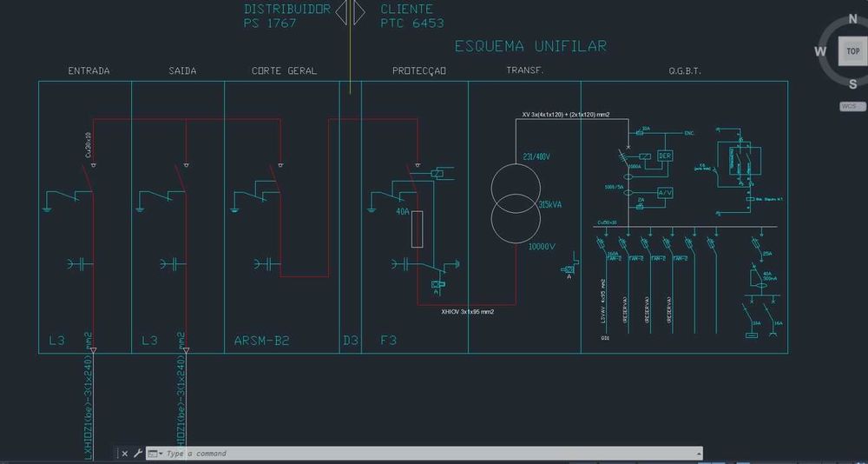Select the CORTE GERAL heading
The height and width of the screenshot is (464, 868).
[x=284, y=71]
